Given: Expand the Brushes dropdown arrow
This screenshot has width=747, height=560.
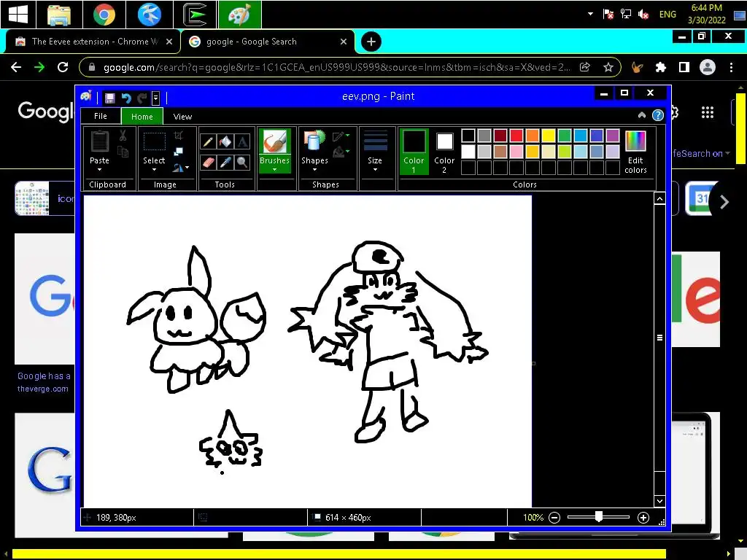Looking at the screenshot, I should click(275, 170).
